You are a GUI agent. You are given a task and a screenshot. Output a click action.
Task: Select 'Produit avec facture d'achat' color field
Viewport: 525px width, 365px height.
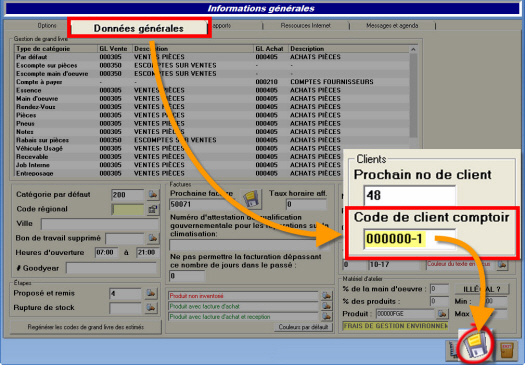243,306
